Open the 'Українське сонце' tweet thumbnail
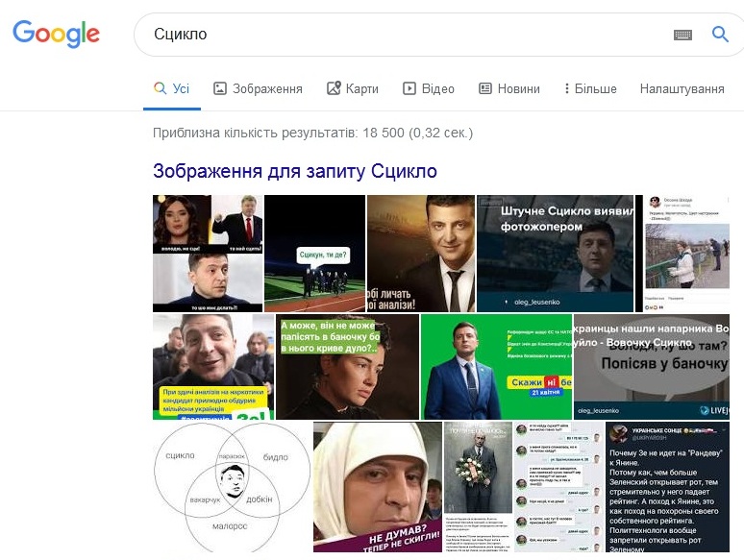The height and width of the screenshot is (560, 744). pyautogui.click(x=667, y=486)
